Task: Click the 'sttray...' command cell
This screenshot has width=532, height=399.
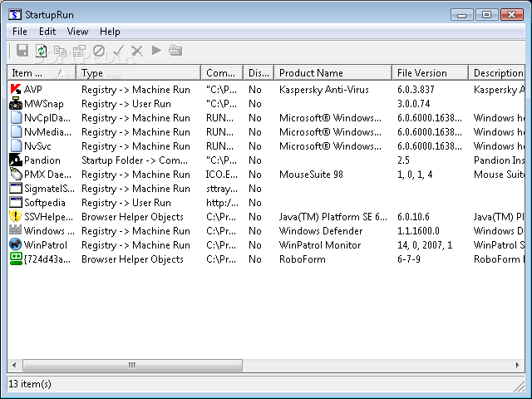Action: click(222, 189)
